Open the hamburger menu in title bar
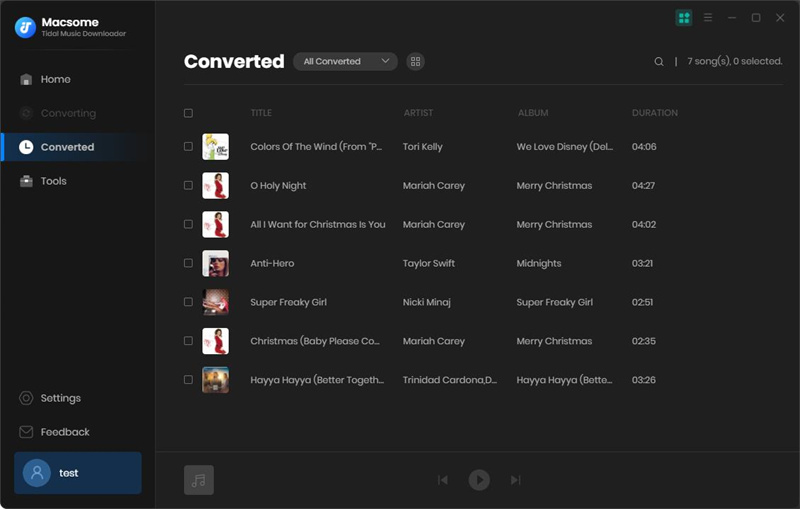Viewport: 800px width, 509px height. click(x=708, y=18)
